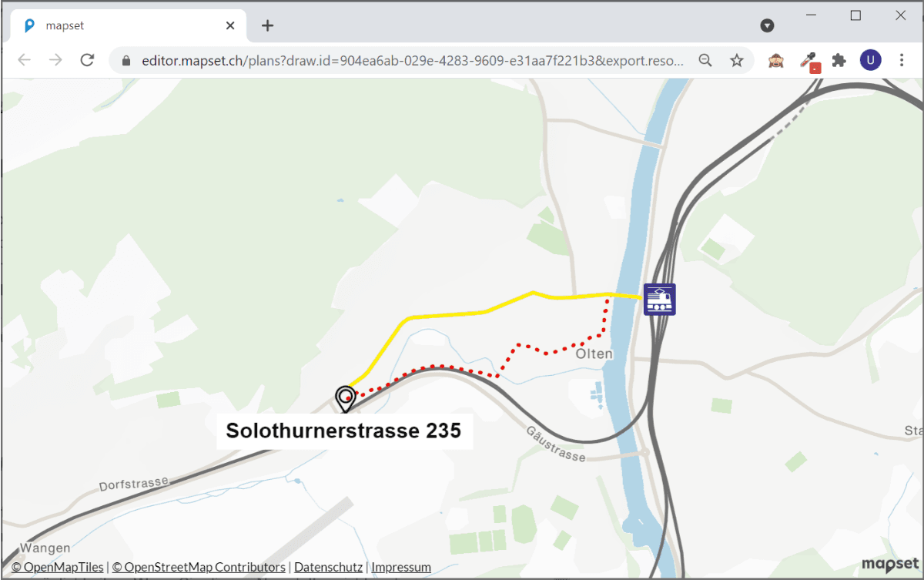View site info via the lock icon

coord(126,61)
